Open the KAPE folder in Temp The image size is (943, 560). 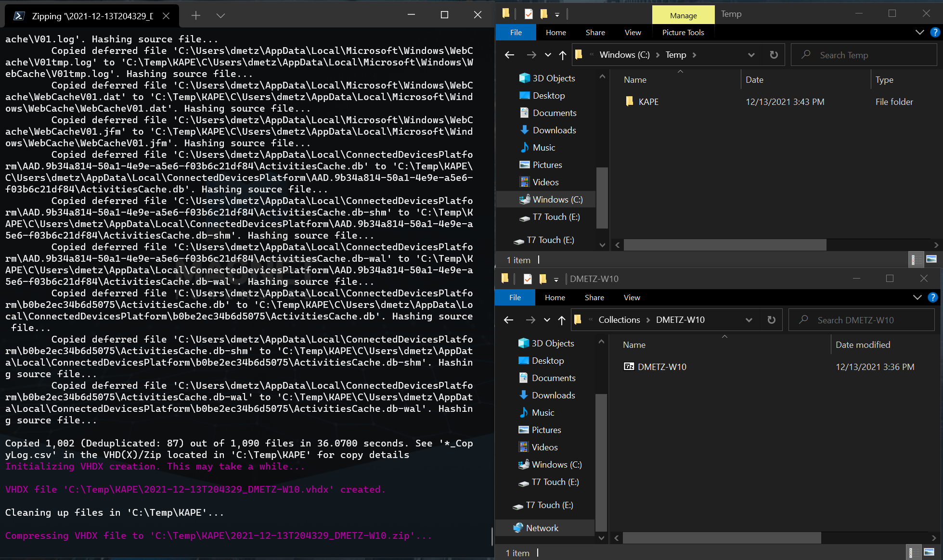(648, 102)
